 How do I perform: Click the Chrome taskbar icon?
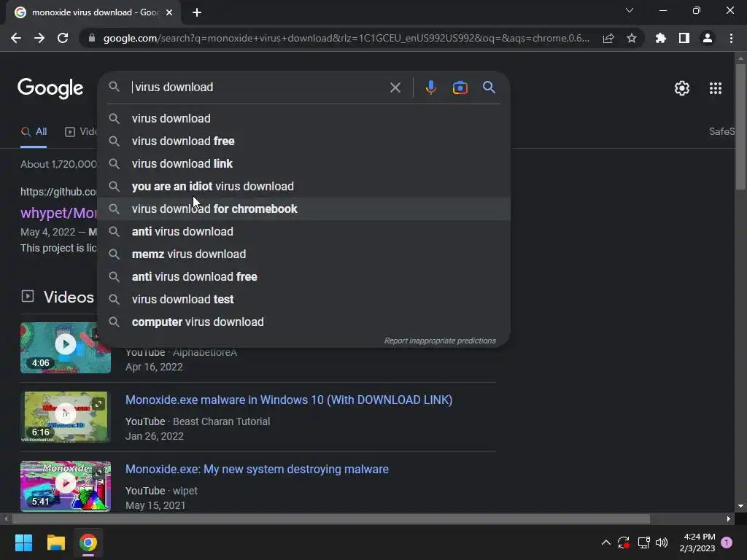click(88, 542)
